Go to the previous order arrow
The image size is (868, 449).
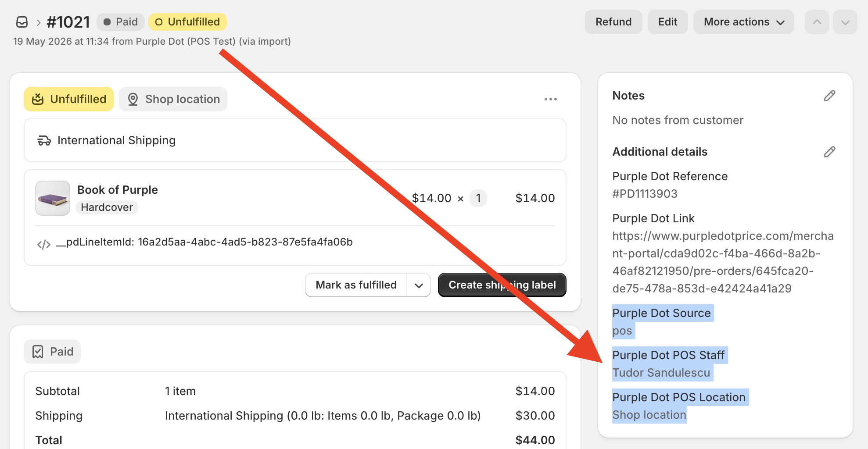click(817, 22)
